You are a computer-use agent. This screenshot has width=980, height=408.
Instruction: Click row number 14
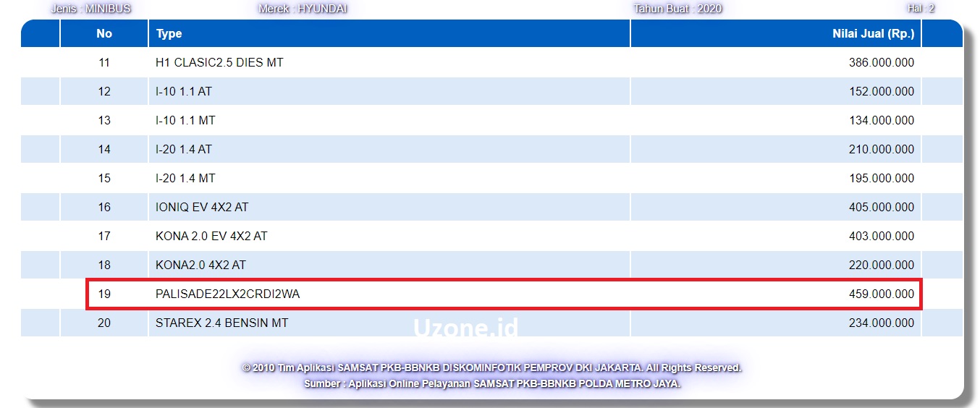point(104,150)
